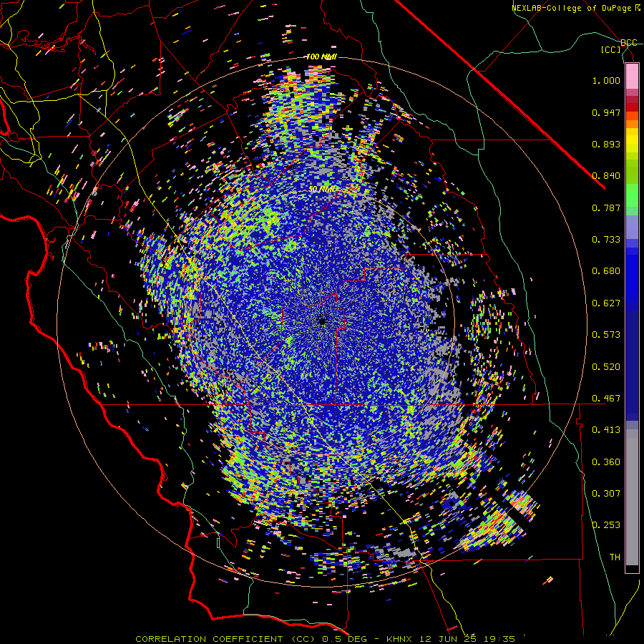Select the 0.520 scale value

tap(606, 367)
